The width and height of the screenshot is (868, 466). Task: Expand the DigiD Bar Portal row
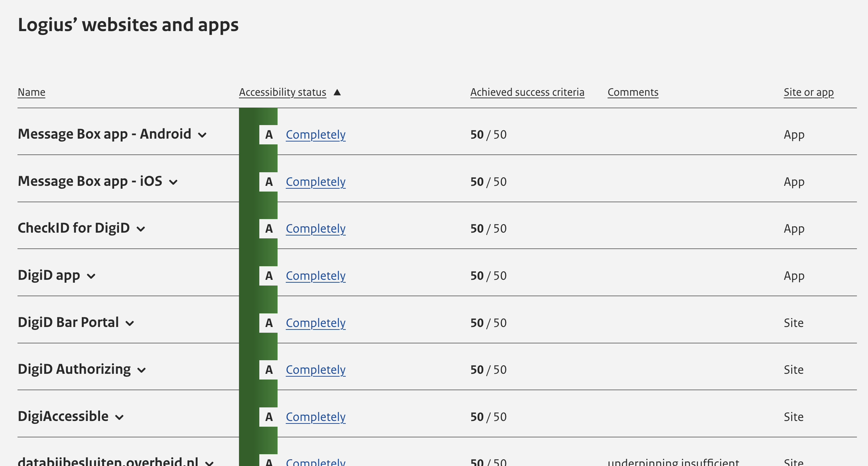[130, 323]
